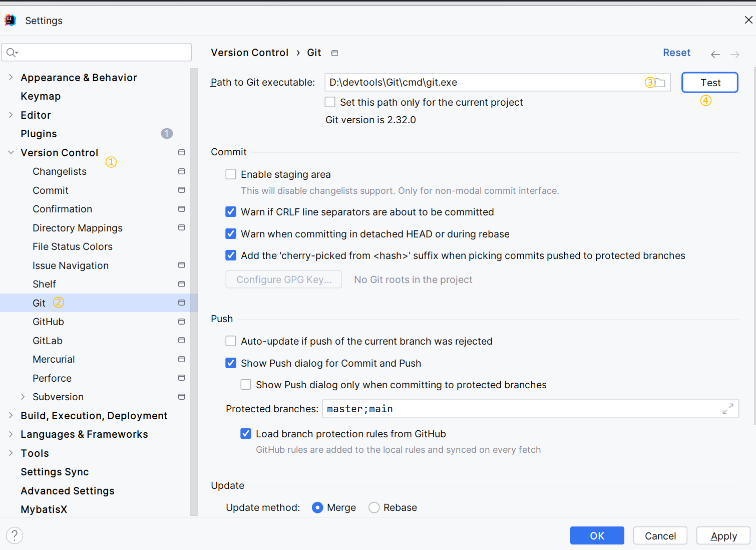Click the project-level icon beside GitLab
This screenshot has width=756, height=550.
click(181, 340)
